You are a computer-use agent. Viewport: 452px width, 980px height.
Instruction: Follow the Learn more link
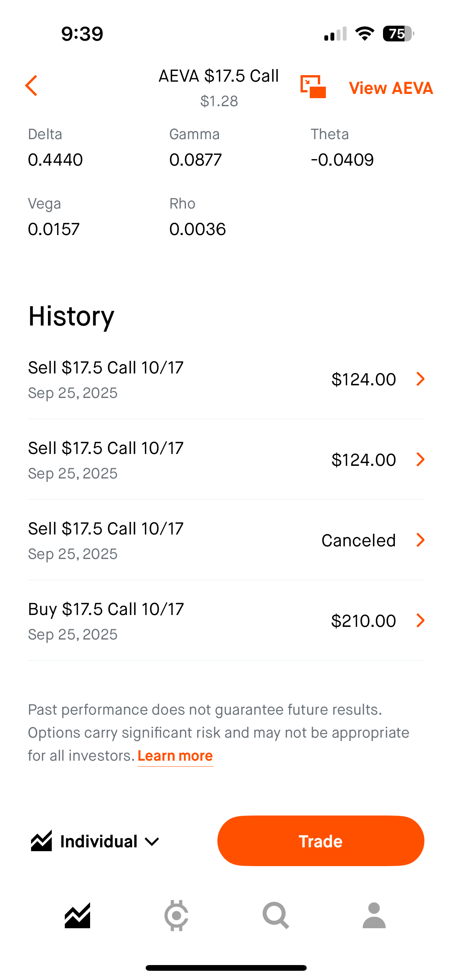point(175,756)
